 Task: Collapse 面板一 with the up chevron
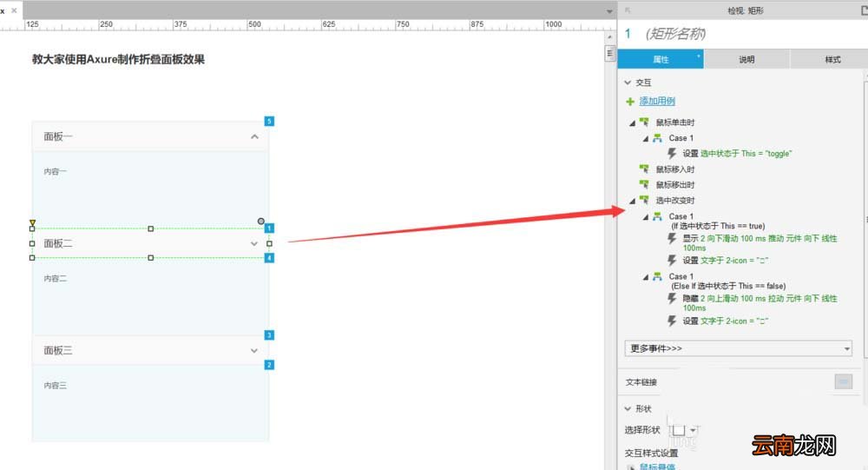click(254, 136)
